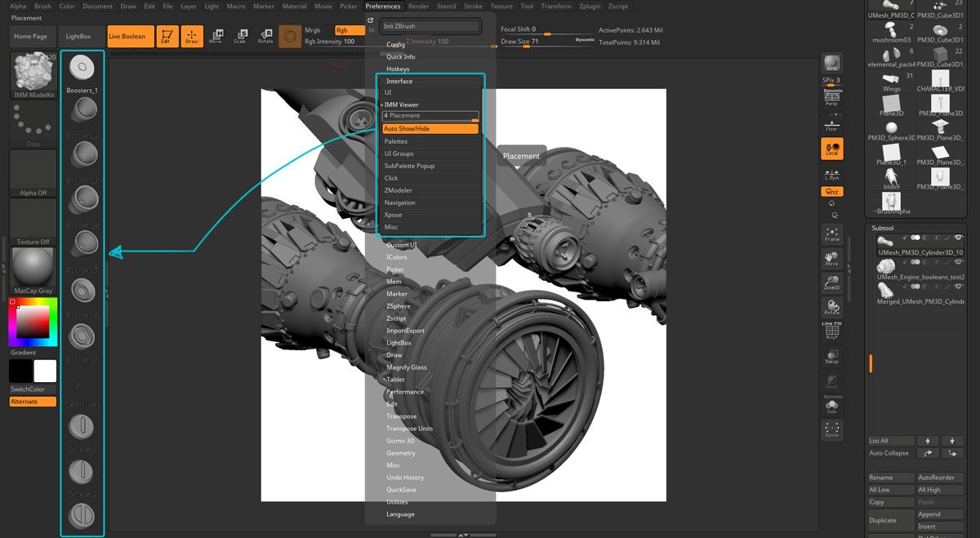Viewport: 980px width, 538px height.
Task: Show the Floor grid
Action: click(831, 125)
